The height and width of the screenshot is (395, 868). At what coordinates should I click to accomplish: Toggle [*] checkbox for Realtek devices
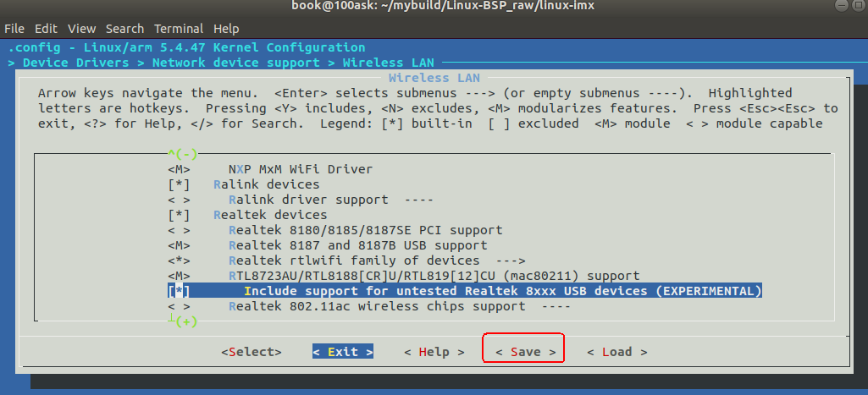179,215
